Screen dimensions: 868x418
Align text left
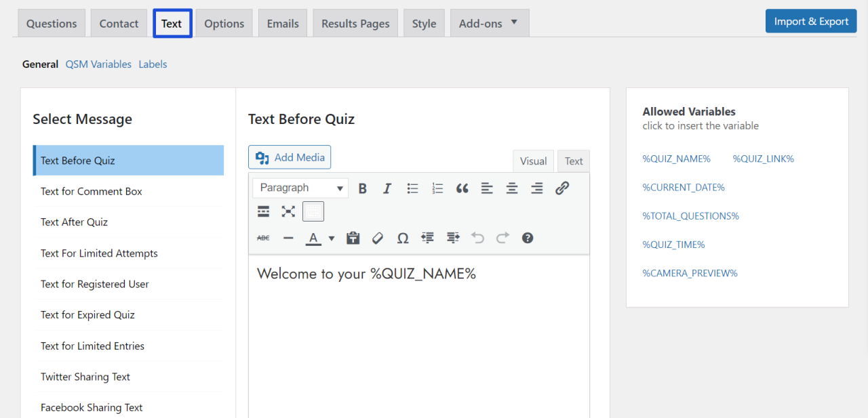(487, 188)
